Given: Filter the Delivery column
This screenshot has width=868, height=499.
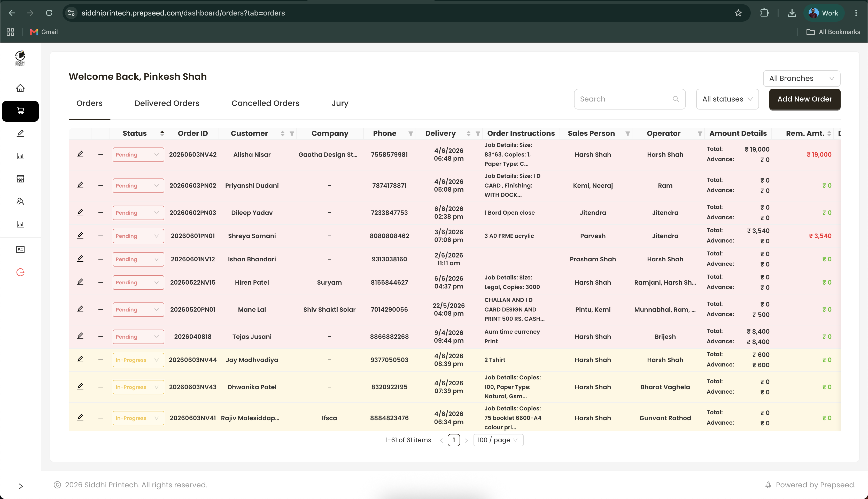Looking at the screenshot, I should pyautogui.click(x=478, y=134).
